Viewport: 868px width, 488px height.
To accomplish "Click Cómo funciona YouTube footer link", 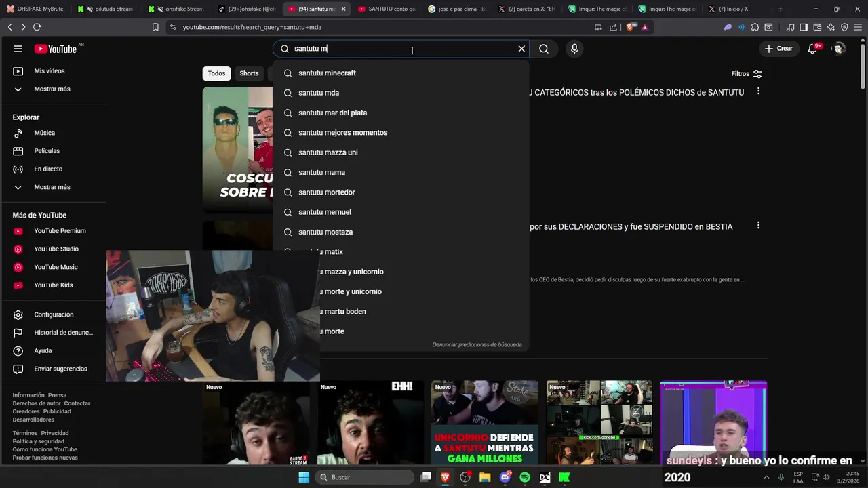I will [45, 449].
